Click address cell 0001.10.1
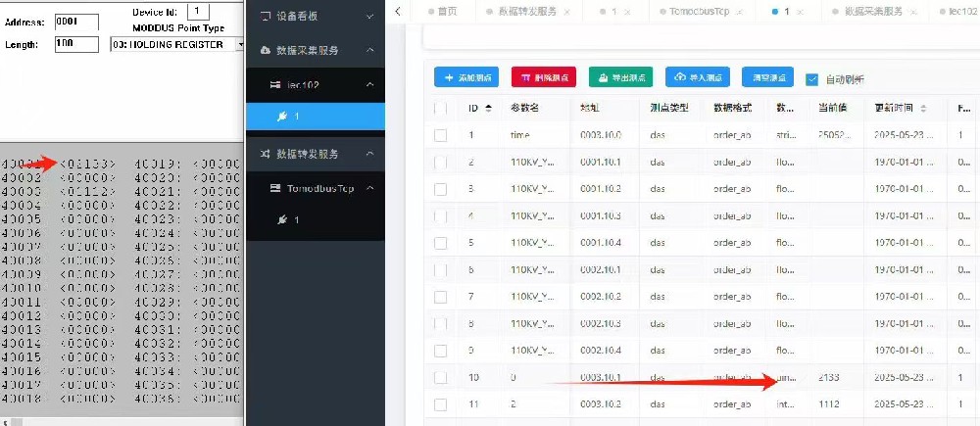 601,163
